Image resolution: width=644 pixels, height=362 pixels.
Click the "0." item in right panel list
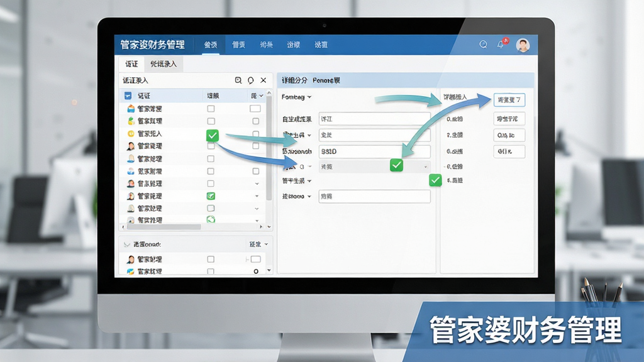click(455, 119)
